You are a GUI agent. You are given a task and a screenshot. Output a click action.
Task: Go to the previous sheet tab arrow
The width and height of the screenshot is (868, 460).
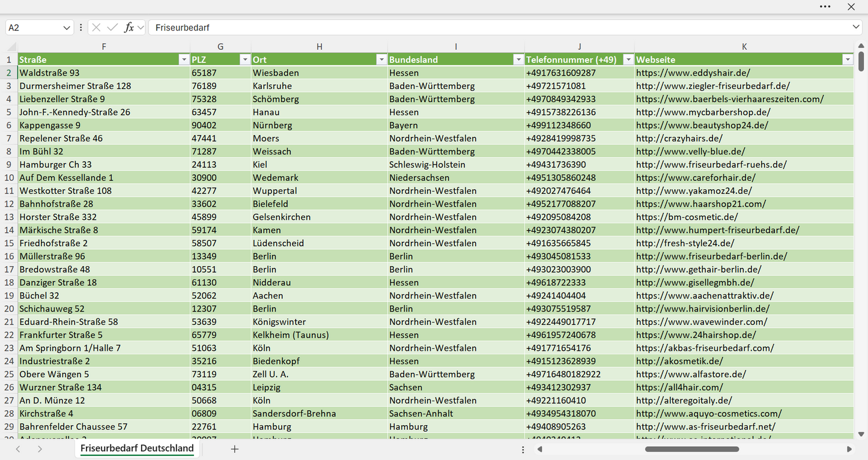coord(18,449)
